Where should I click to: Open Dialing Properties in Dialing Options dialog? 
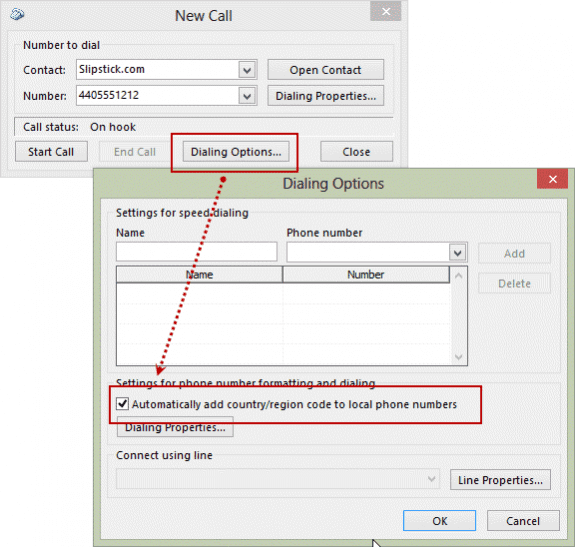tap(175, 427)
